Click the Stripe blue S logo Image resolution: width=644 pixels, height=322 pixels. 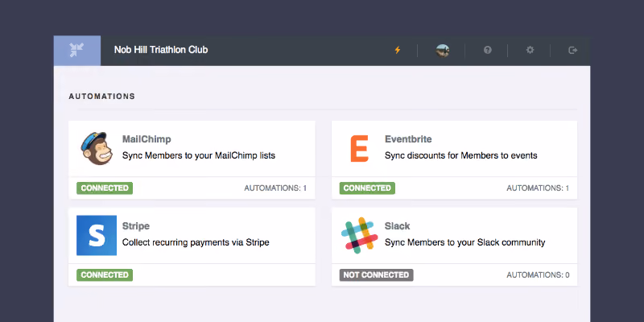[97, 235]
